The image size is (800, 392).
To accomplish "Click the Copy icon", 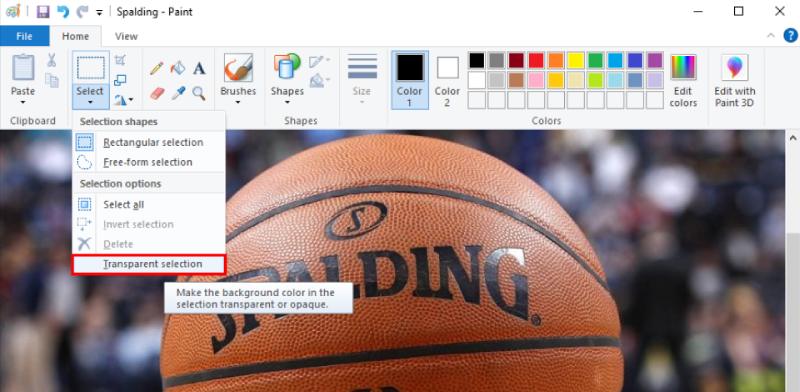I will (52, 80).
